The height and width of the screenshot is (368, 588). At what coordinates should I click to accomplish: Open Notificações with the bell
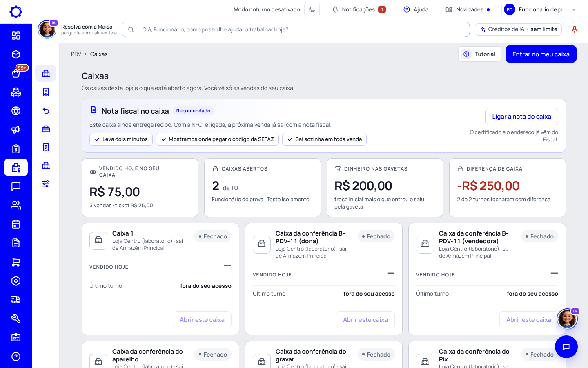coord(359,9)
